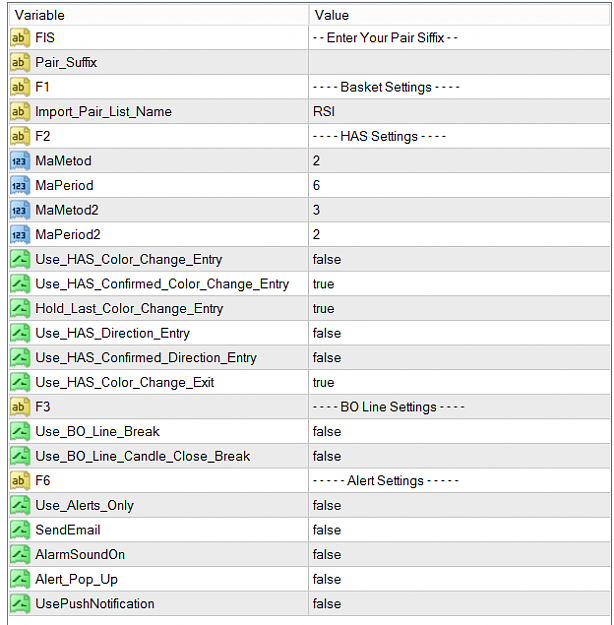This screenshot has height=625, width=614.
Task: Select the 'HAS Settings' value cell
Action: 459,136
